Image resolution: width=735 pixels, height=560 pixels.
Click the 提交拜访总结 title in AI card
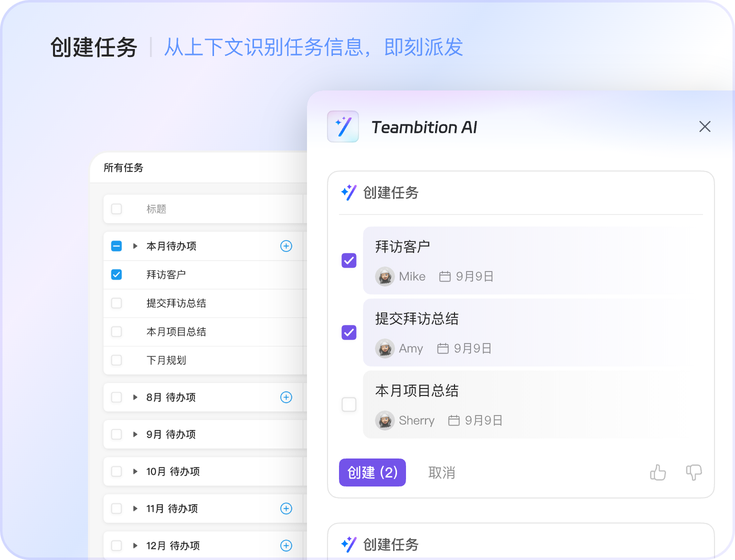[417, 318]
